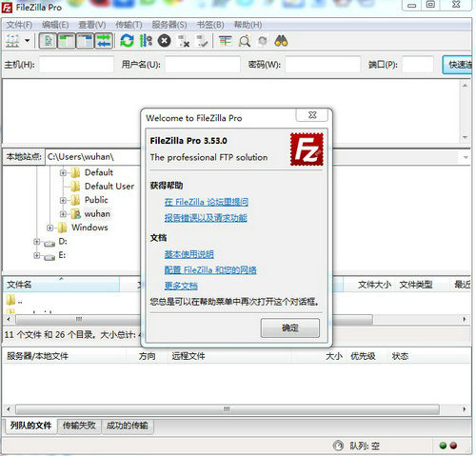Image resolution: width=476 pixels, height=456 pixels.
Task: Toggle directory comparison icon
Action: pos(244,41)
